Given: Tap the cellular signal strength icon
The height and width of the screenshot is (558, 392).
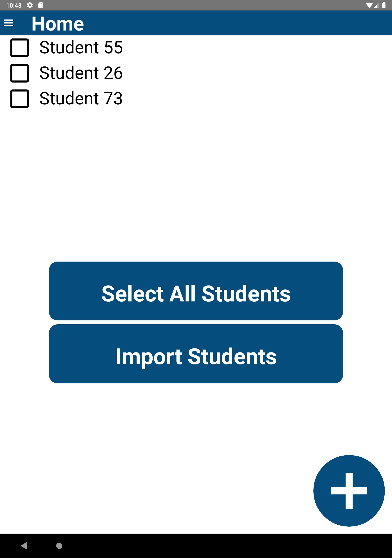Looking at the screenshot, I should (376, 5).
